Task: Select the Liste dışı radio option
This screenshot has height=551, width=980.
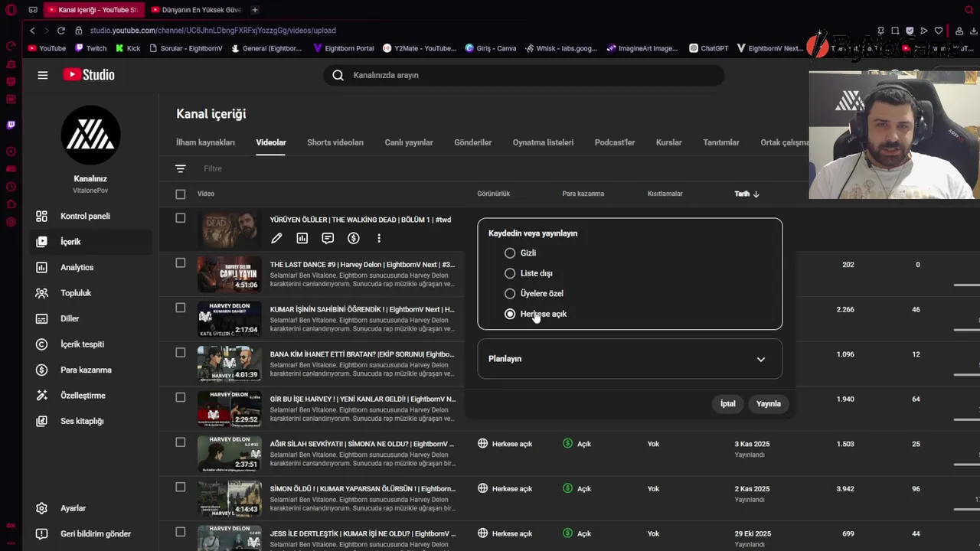Action: click(x=510, y=273)
